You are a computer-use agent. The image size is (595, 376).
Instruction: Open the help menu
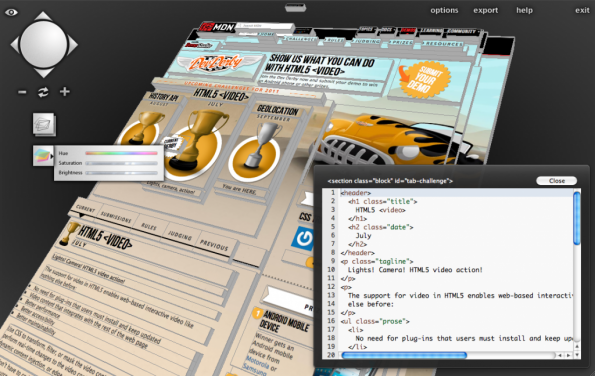pos(524,10)
